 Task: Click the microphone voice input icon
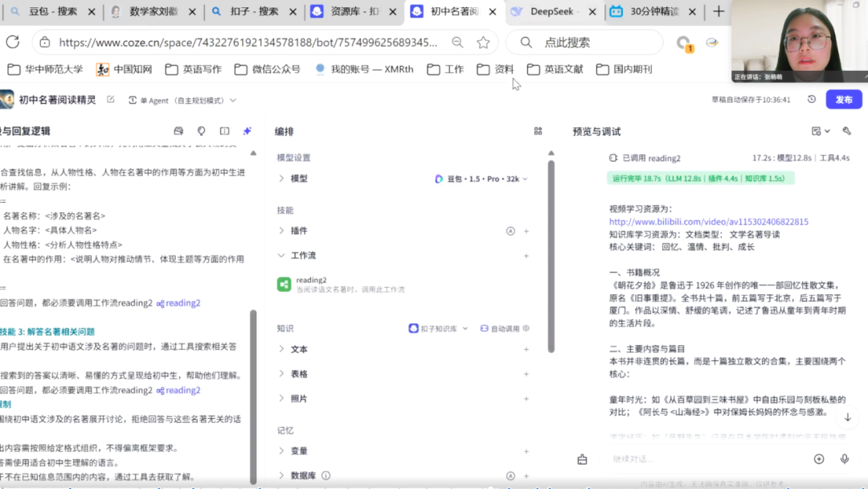tap(845, 458)
